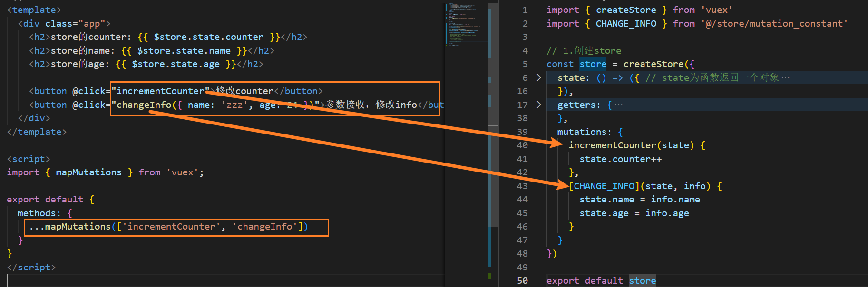Click 'createStore' in the vuex import line
The image size is (868, 287).
[626, 10]
